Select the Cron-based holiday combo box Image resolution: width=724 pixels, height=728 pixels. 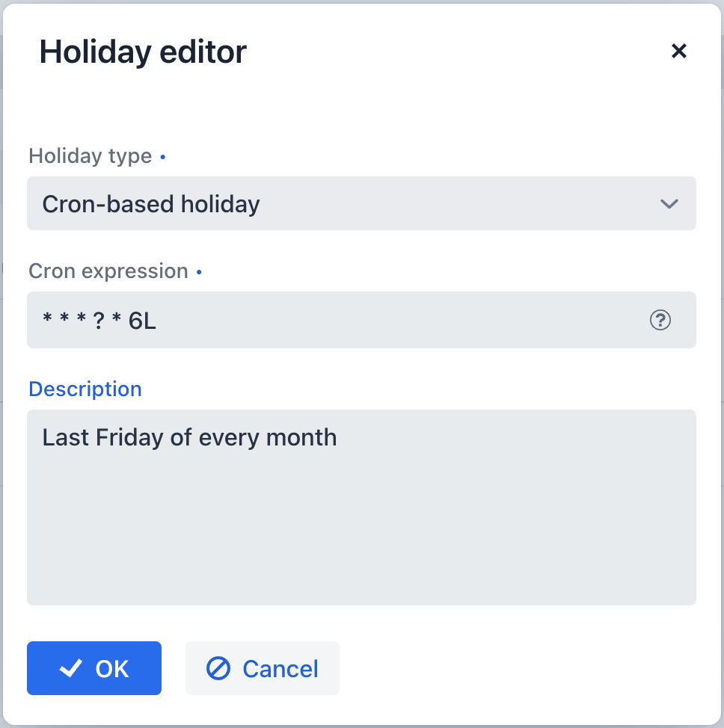[x=361, y=203]
